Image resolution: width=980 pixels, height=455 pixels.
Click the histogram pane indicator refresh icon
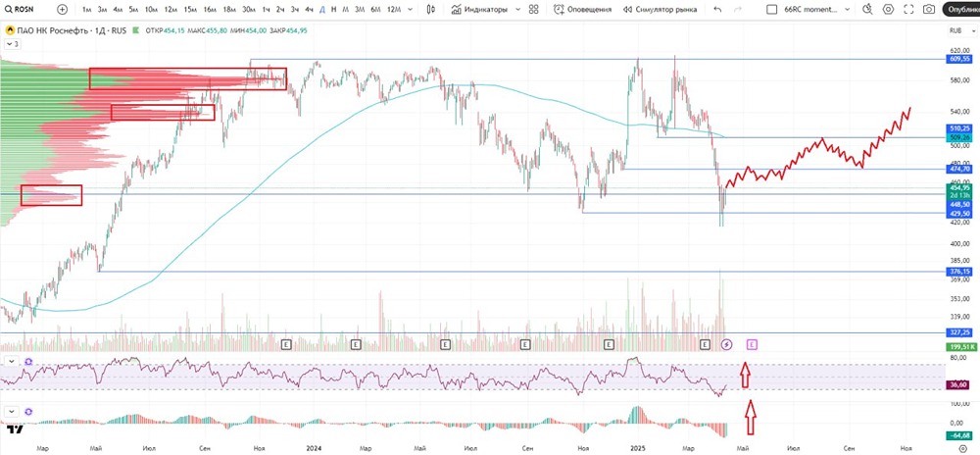point(28,412)
